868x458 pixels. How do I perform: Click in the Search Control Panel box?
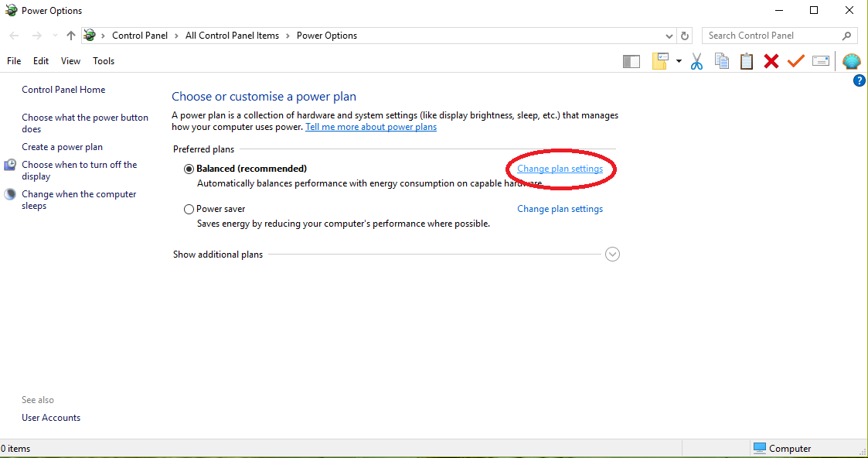771,36
